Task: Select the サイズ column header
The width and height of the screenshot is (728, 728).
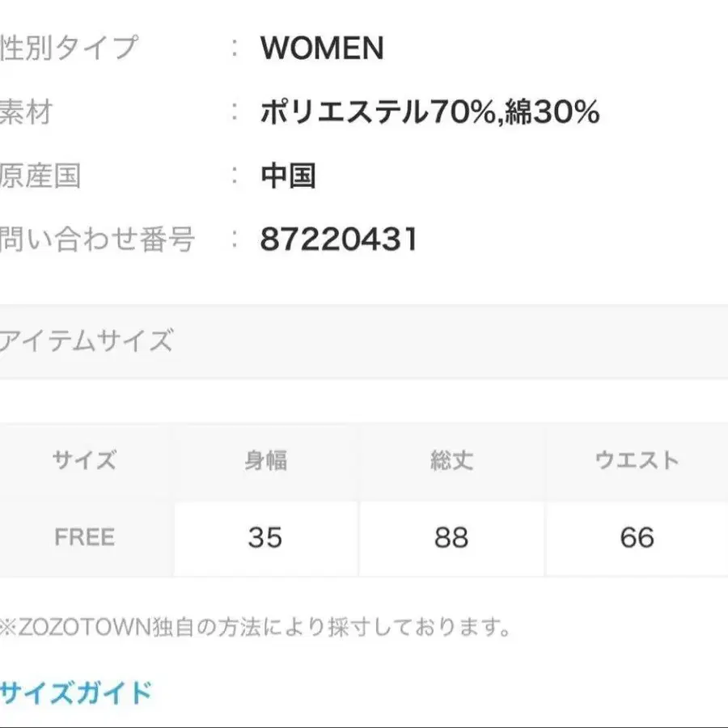Action: coord(83,459)
